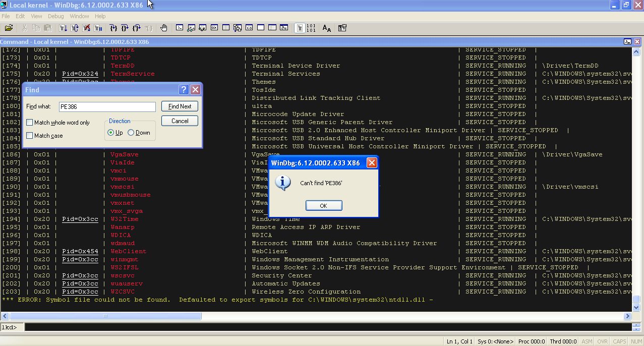Screen dimensions: 644x346
Task: Click the Copy toolbar icon
Action: tap(36, 28)
